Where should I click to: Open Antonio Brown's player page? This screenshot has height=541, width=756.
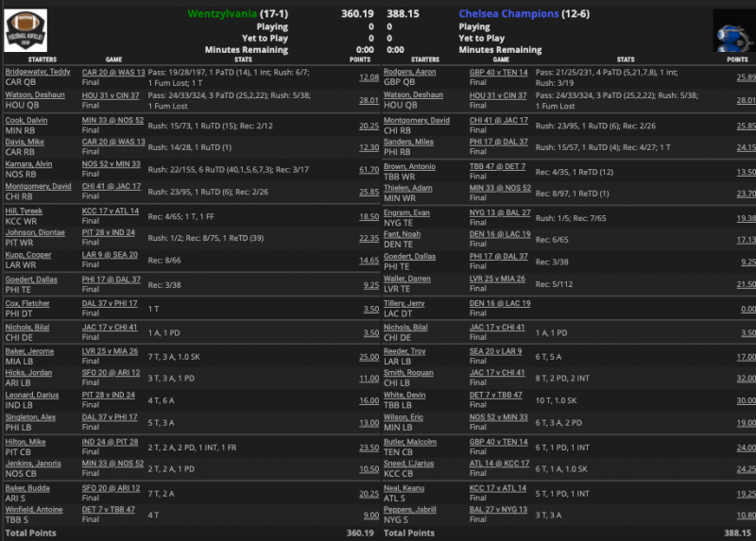409,166
